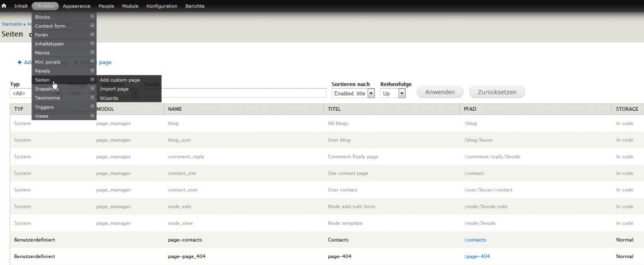The height and width of the screenshot is (265, 644).
Task: Select Wizards from the Seiten submenu
Action: click(109, 98)
